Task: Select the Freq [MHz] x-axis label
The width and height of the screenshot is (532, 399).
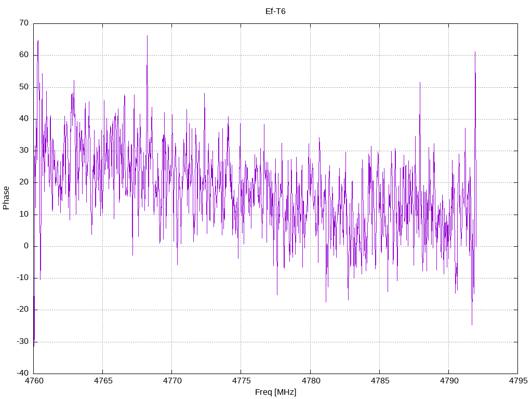Action: (275, 392)
